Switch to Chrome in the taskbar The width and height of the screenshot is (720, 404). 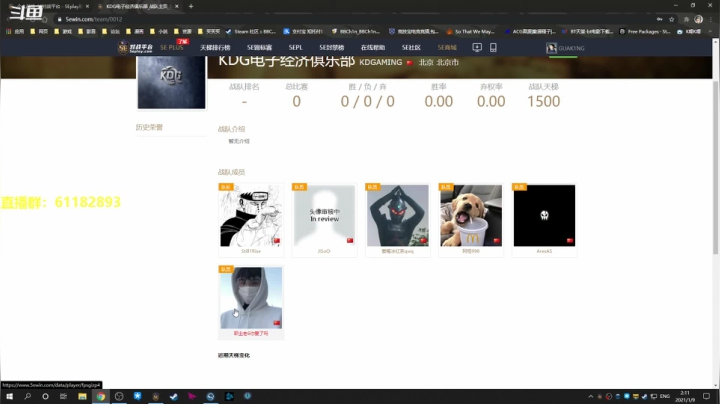(x=101, y=396)
